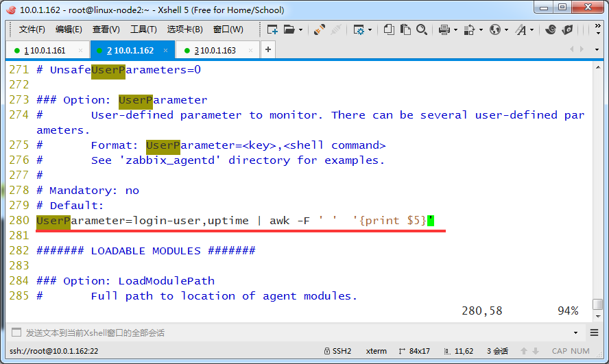609x364 pixels.
Task: Close the 10.0.1.163 tab
Action: pyautogui.click(x=250, y=51)
